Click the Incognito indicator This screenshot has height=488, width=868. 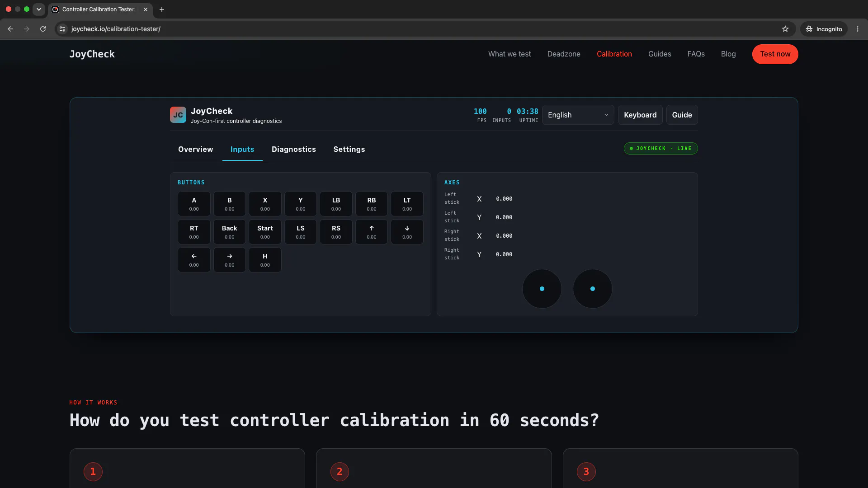coord(824,29)
